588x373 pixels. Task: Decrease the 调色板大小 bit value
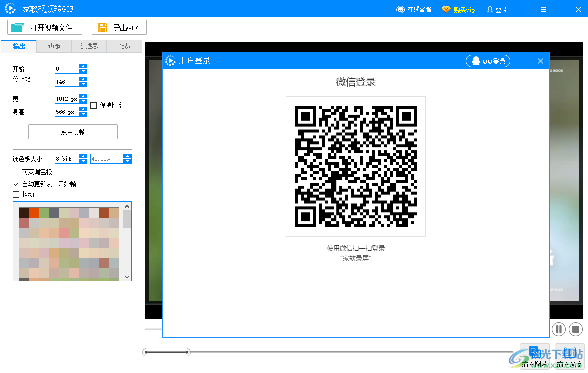coord(83,161)
